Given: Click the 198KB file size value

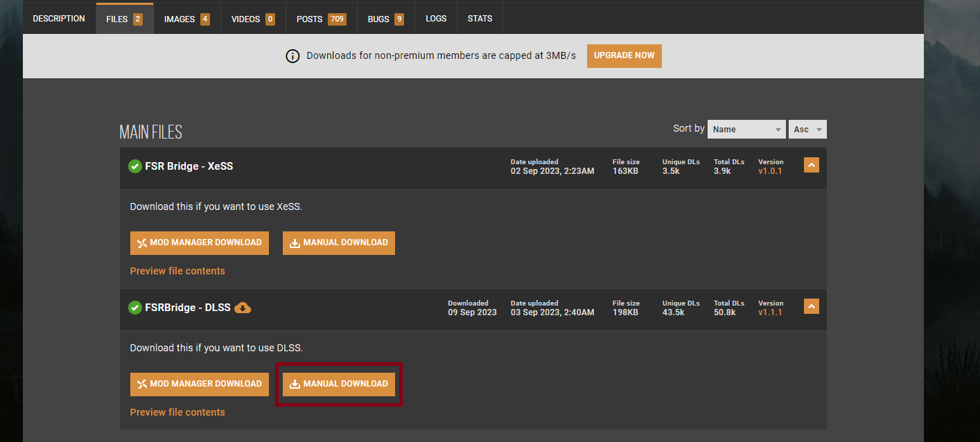Looking at the screenshot, I should click(x=625, y=312).
